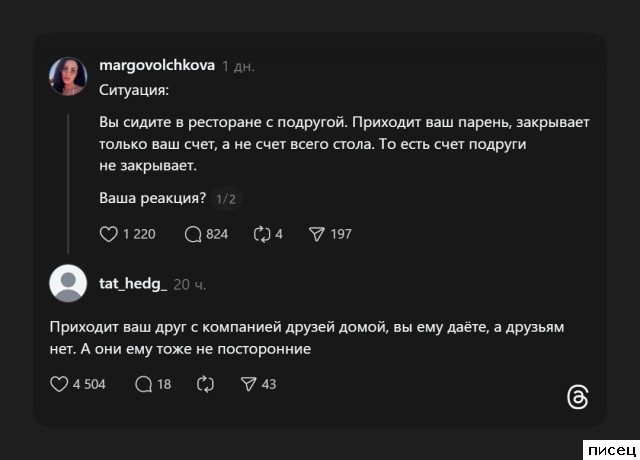Tap the heart on tat_hedg_'s reply

click(x=58, y=384)
